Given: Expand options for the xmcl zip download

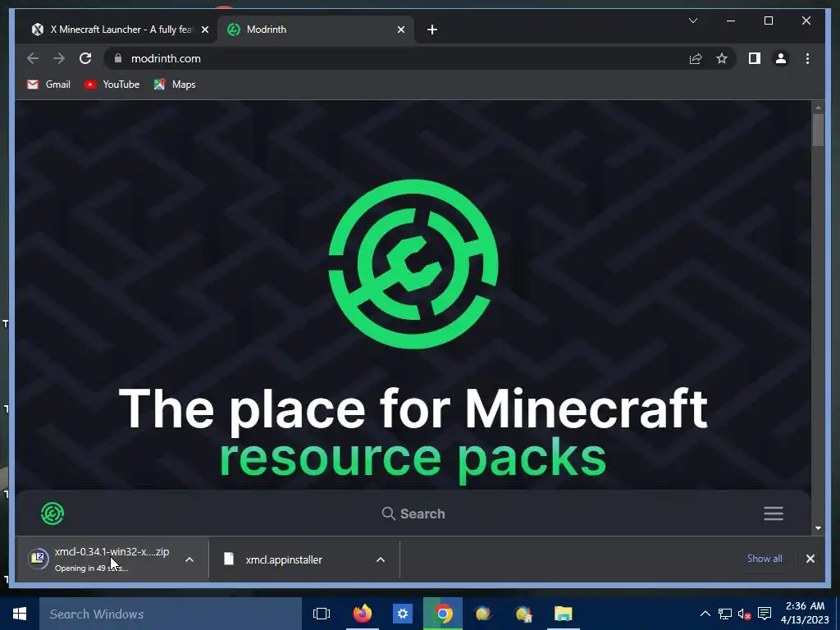Looking at the screenshot, I should click(x=189, y=559).
